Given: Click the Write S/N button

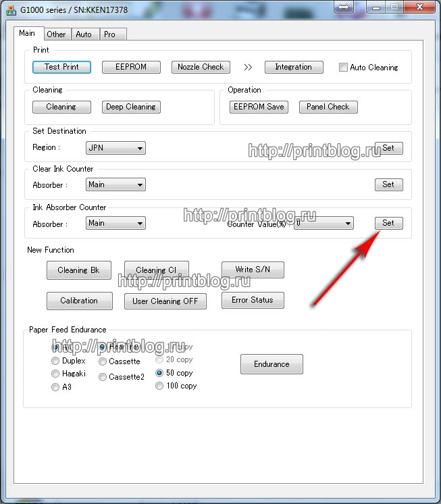Looking at the screenshot, I should [253, 270].
